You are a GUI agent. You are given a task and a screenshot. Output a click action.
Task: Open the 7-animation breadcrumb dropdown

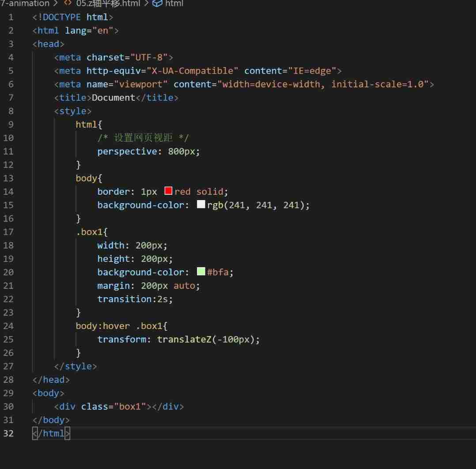pyautogui.click(x=24, y=4)
